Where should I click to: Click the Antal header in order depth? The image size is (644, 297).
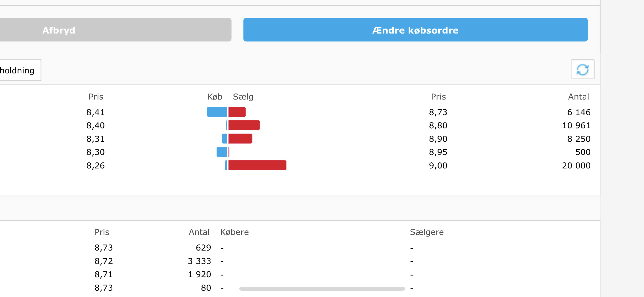tap(578, 97)
